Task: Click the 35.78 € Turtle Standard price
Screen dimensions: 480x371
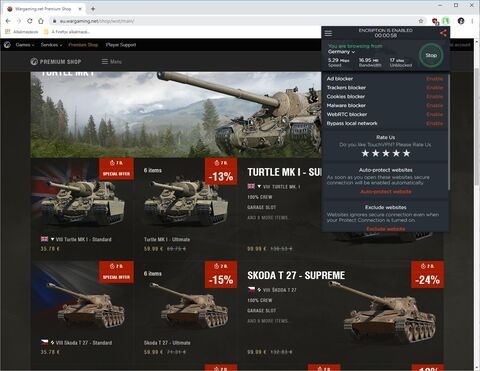Action: tap(50, 248)
